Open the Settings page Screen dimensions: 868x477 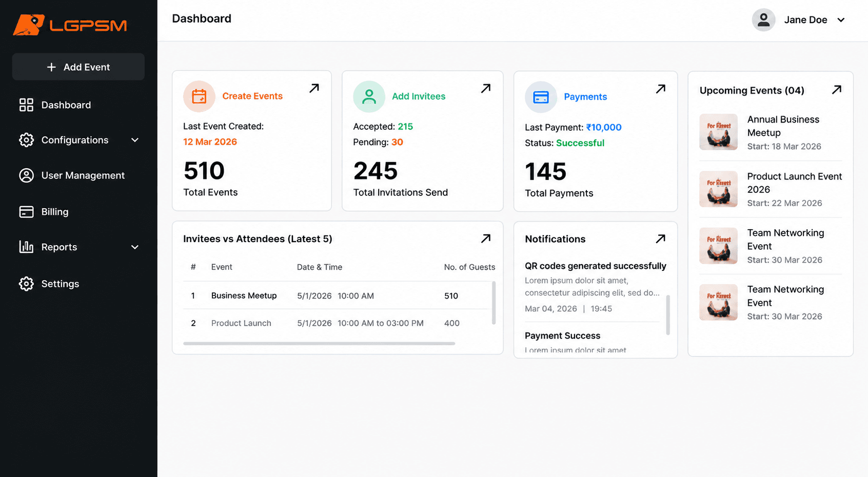(x=60, y=284)
